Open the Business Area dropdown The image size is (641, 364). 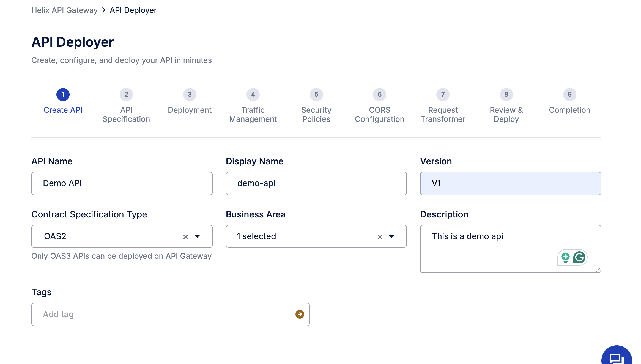point(392,236)
